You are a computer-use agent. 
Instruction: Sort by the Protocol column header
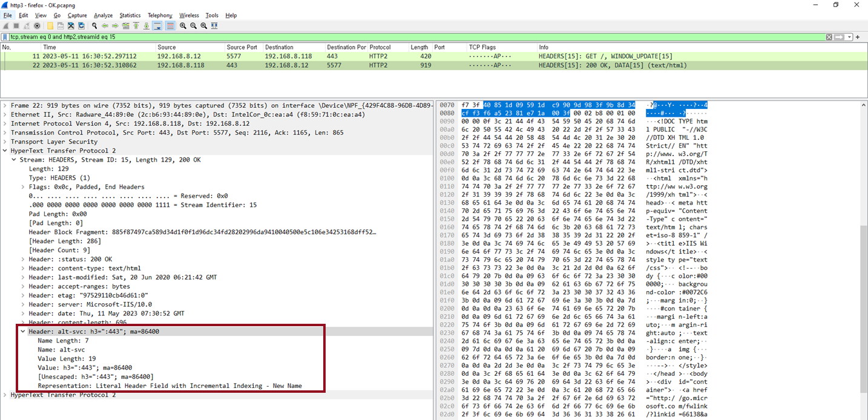click(388, 47)
